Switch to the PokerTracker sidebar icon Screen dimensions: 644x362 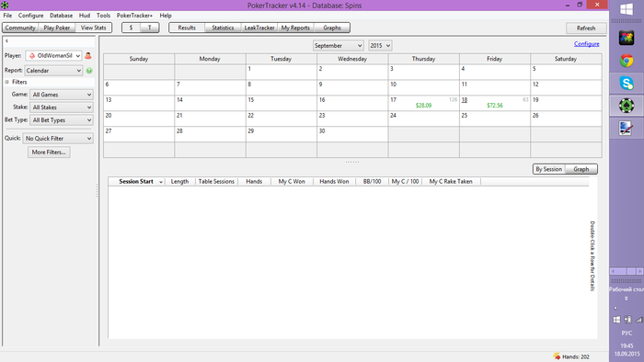(627, 106)
